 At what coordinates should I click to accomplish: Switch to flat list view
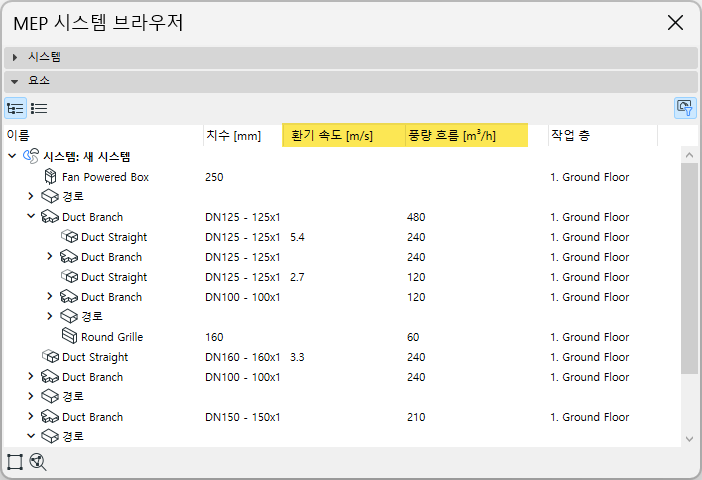pyautogui.click(x=39, y=108)
